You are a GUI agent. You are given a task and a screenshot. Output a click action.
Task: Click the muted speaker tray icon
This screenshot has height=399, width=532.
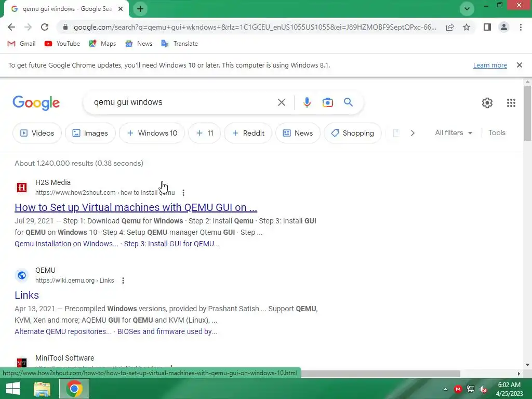483,389
